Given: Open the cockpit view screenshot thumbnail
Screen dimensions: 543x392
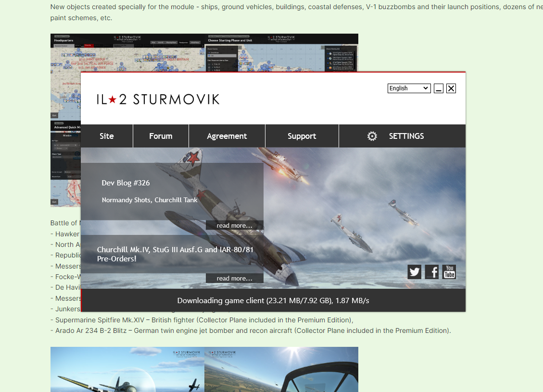Looking at the screenshot, I should (281, 369).
